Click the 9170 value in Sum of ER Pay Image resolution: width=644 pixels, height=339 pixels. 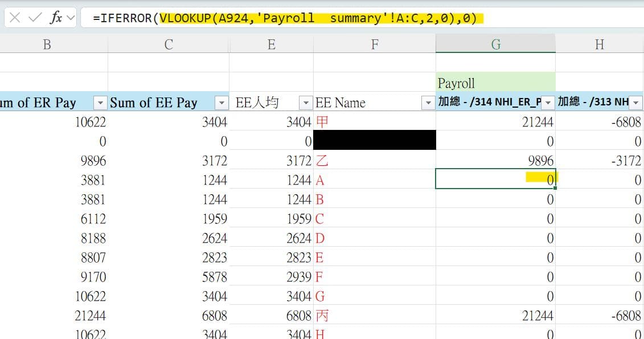click(93, 276)
